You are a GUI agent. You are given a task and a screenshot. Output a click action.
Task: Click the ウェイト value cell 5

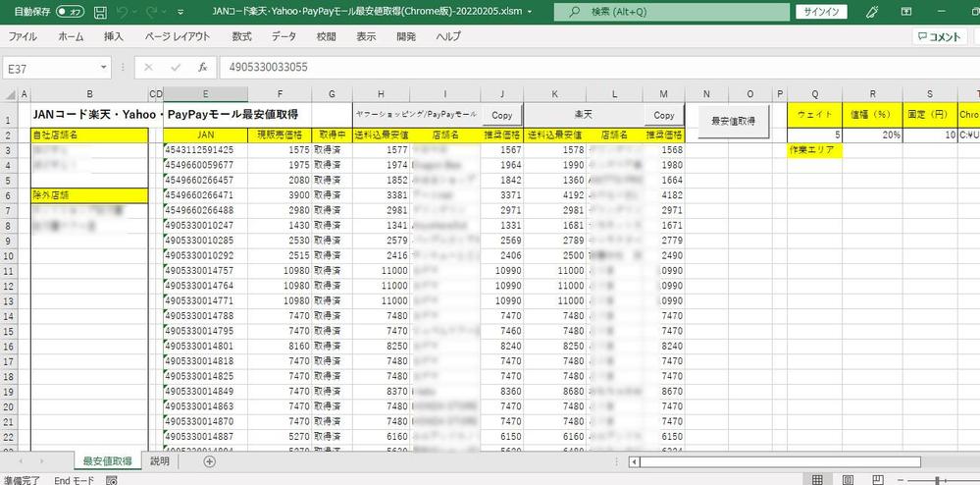click(814, 135)
